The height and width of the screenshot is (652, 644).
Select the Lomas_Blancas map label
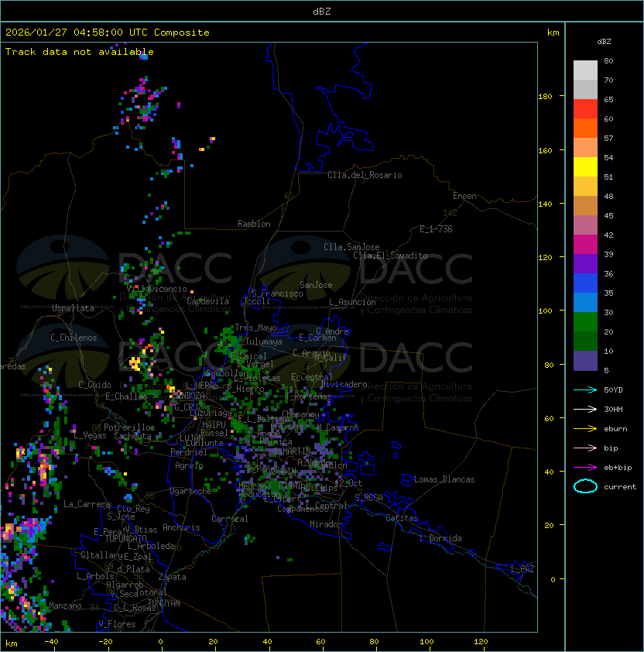coord(444,479)
